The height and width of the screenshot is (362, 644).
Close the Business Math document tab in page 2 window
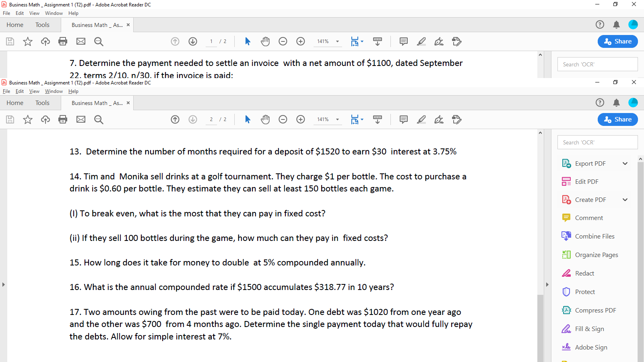coord(128,103)
